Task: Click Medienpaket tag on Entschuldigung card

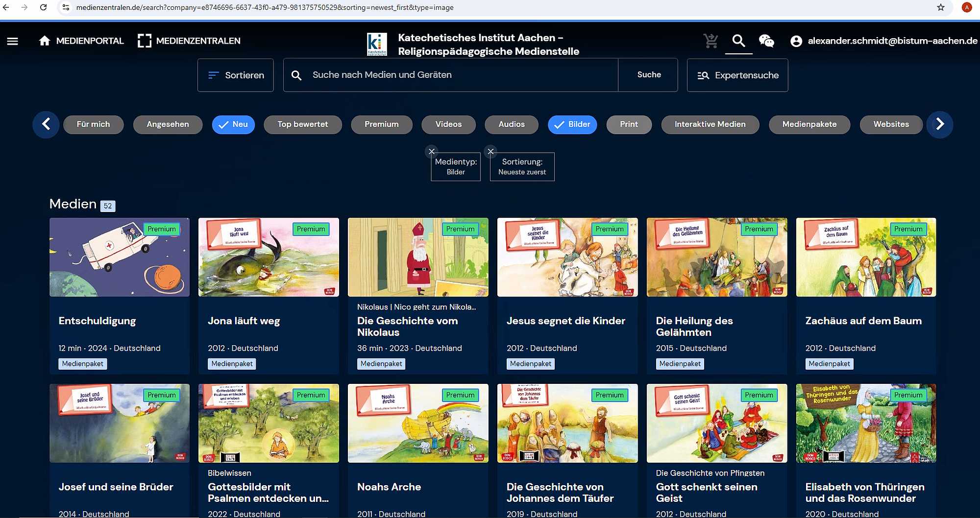Action: pyautogui.click(x=83, y=364)
